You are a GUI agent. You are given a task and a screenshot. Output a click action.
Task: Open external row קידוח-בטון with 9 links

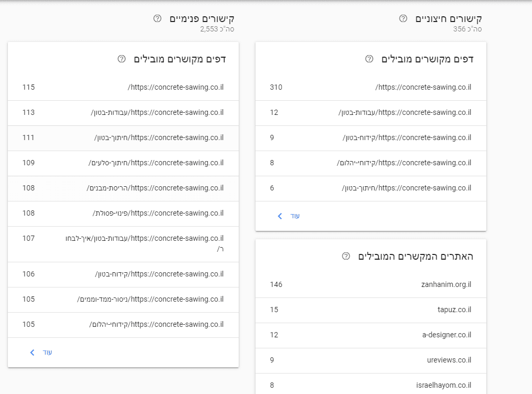[x=371, y=138]
